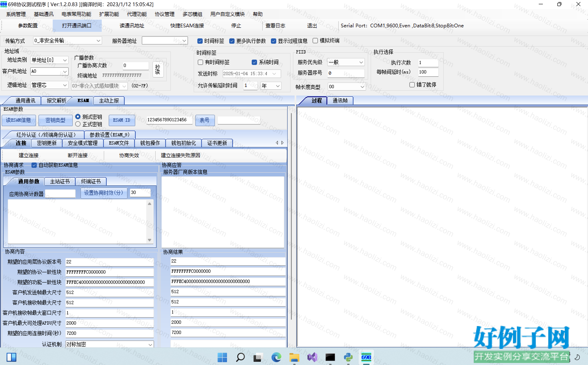The width and height of the screenshot is (588, 365).
Task: Click the ESAM params list scrollbar track
Action: coord(150,222)
